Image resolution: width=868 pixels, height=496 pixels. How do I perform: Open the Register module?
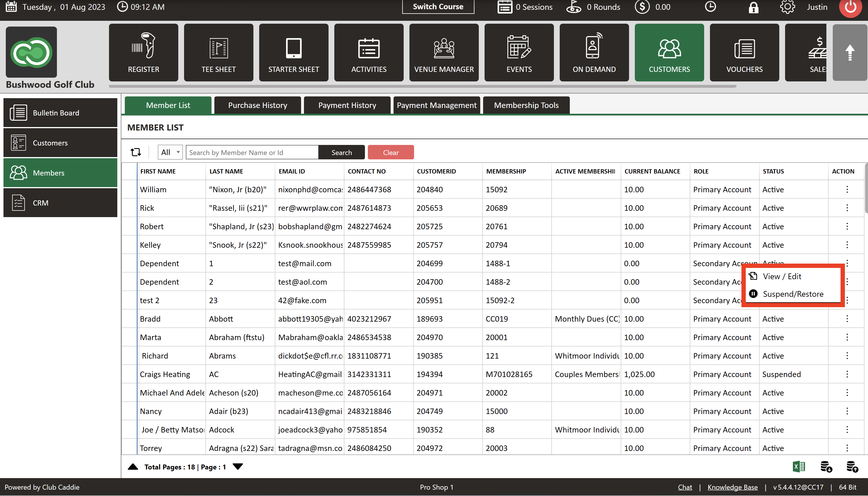tap(144, 53)
